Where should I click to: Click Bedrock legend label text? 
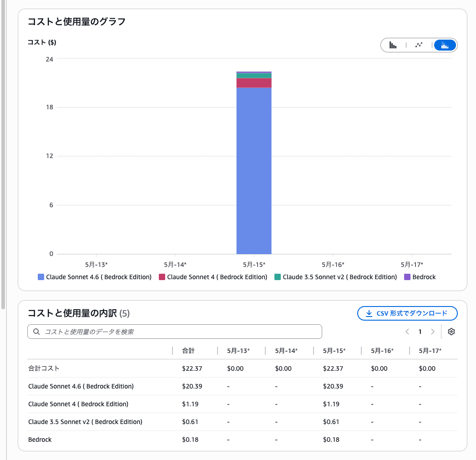[x=424, y=277]
